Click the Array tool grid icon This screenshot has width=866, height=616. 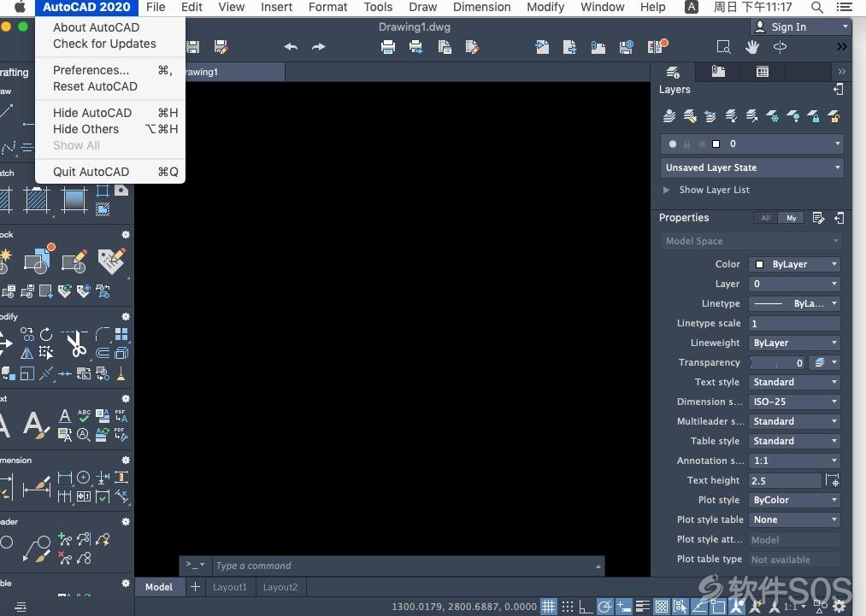pyautogui.click(x=121, y=334)
